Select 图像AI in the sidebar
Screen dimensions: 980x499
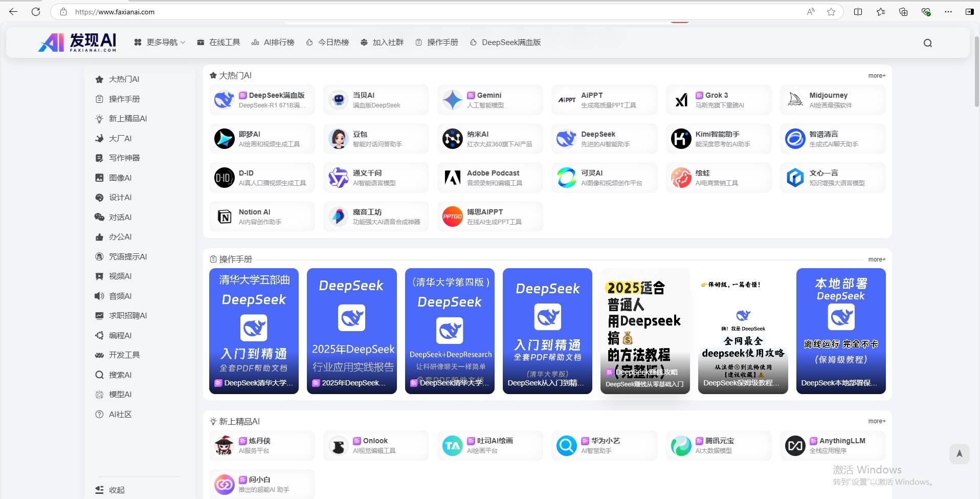tap(114, 178)
